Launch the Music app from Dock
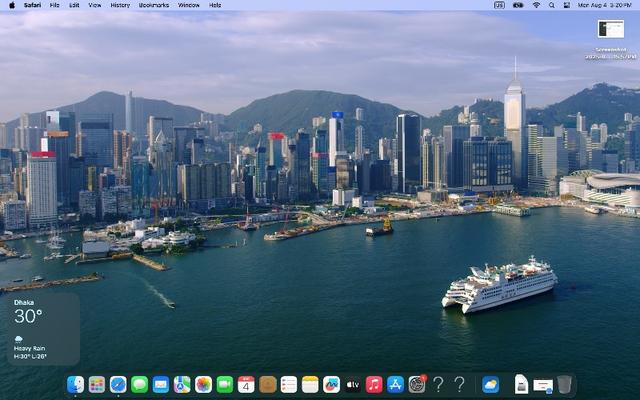Viewport: 640px width, 400px height. coord(374,384)
